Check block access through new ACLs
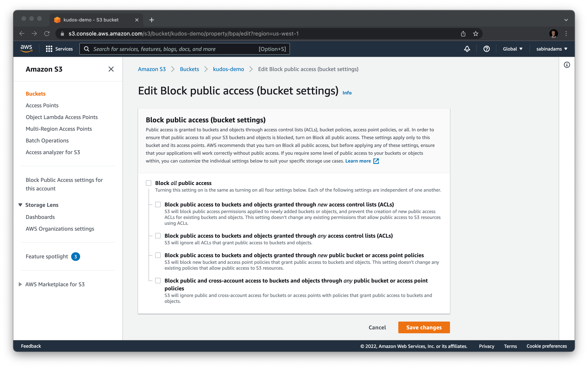Image resolution: width=588 pixels, height=368 pixels. point(158,205)
